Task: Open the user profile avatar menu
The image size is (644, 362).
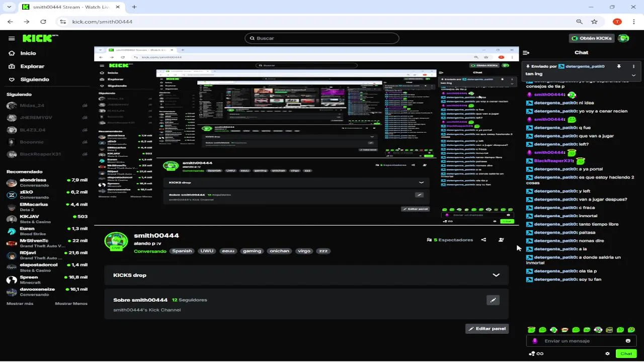Action: pos(623,38)
